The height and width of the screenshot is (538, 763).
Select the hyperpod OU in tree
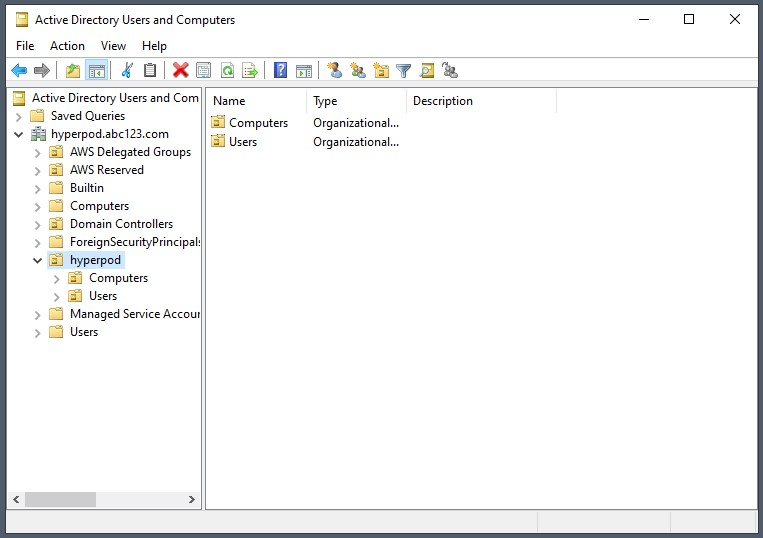95,260
